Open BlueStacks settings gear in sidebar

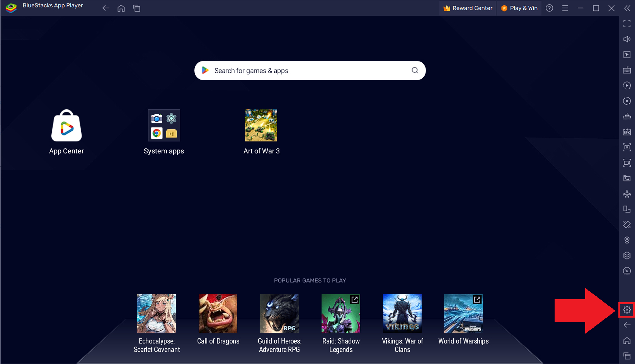pyautogui.click(x=627, y=310)
